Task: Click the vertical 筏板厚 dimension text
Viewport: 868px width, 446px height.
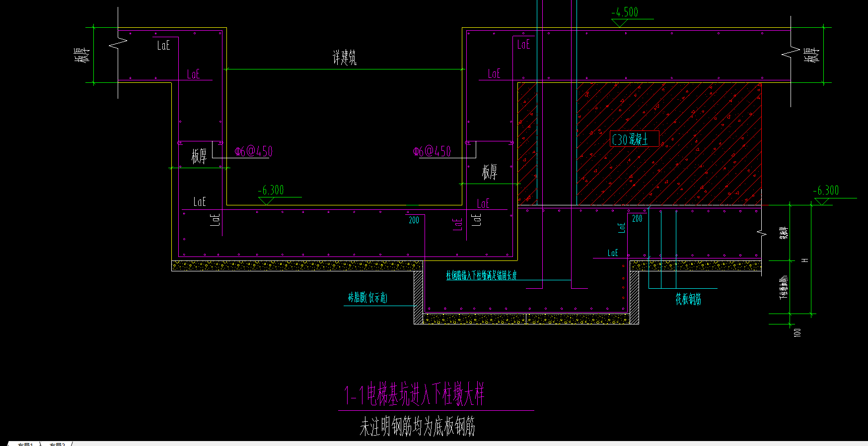Action: pyautogui.click(x=784, y=233)
